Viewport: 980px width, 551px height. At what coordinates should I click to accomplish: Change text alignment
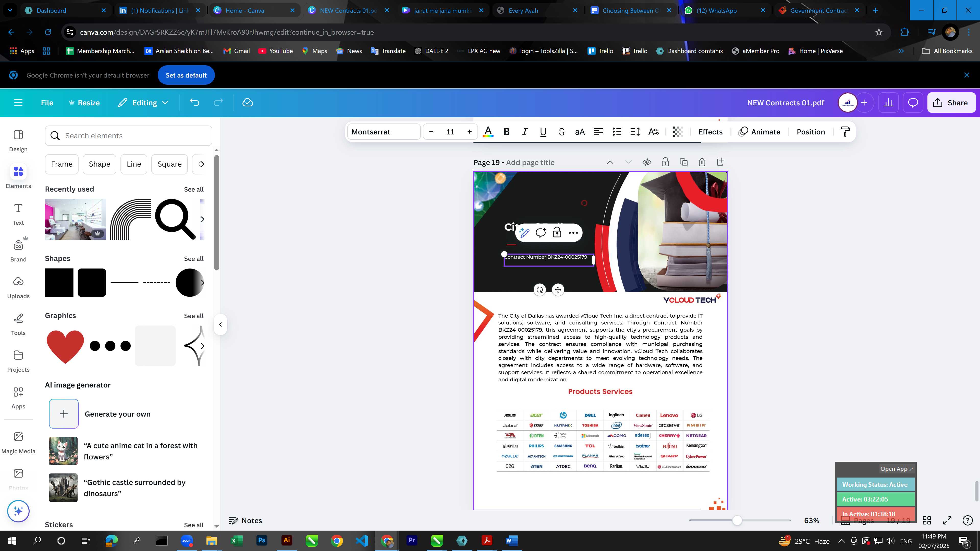click(x=598, y=132)
